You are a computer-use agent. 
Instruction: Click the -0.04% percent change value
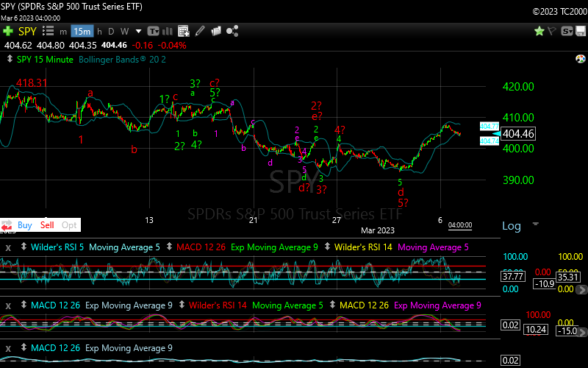pos(172,46)
